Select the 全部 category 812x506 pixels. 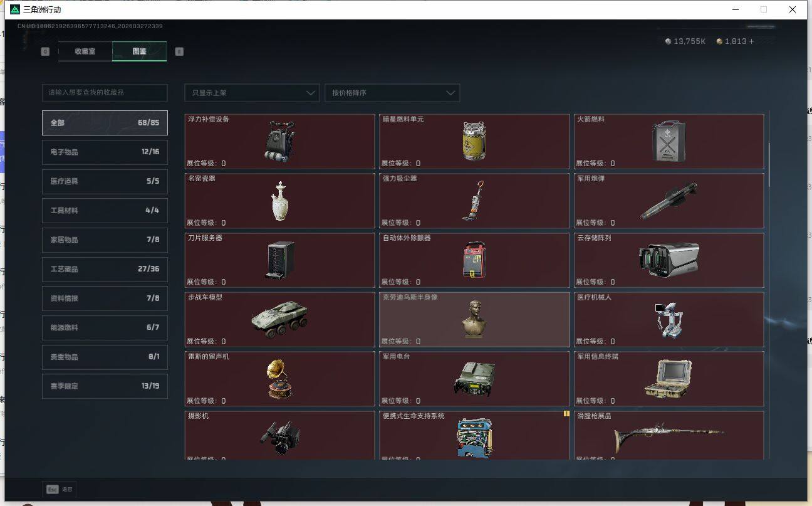(x=105, y=123)
